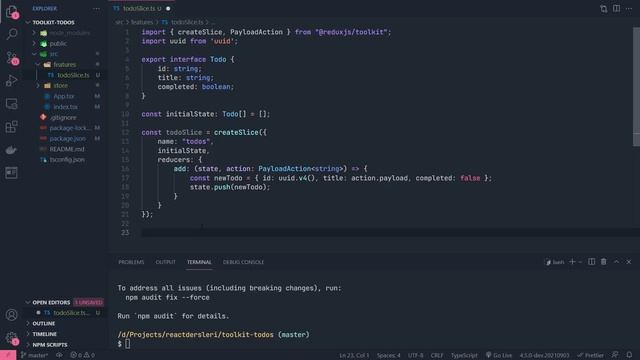The image size is (640, 360).
Task: Click the editor vertical scrollbar thumb
Action: pyautogui.click(x=636, y=87)
